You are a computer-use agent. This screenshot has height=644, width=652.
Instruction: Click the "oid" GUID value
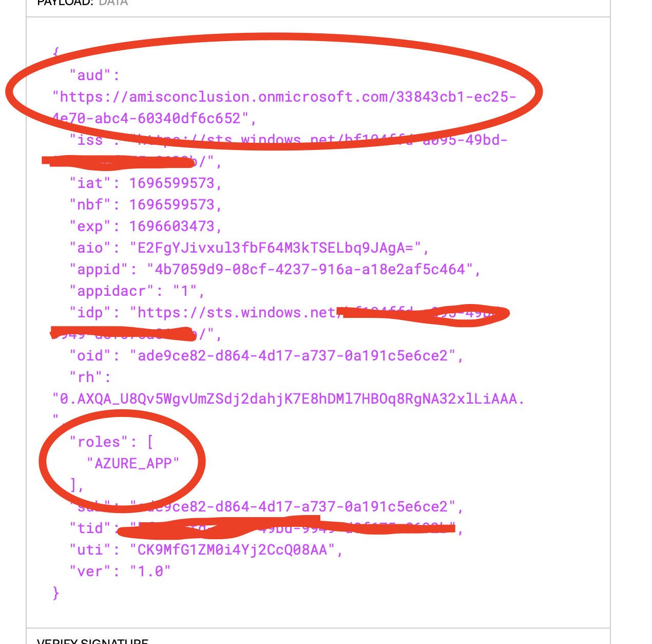[293, 356]
